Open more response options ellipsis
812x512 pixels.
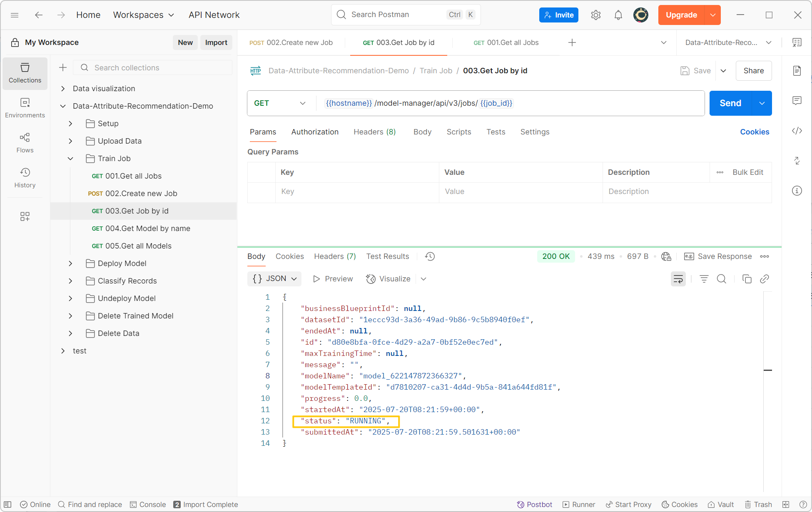click(765, 256)
